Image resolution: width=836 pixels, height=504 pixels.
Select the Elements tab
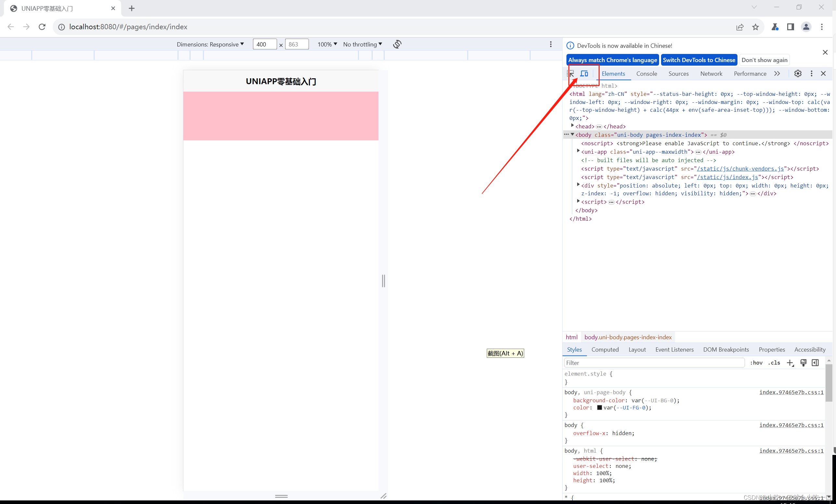pyautogui.click(x=613, y=73)
